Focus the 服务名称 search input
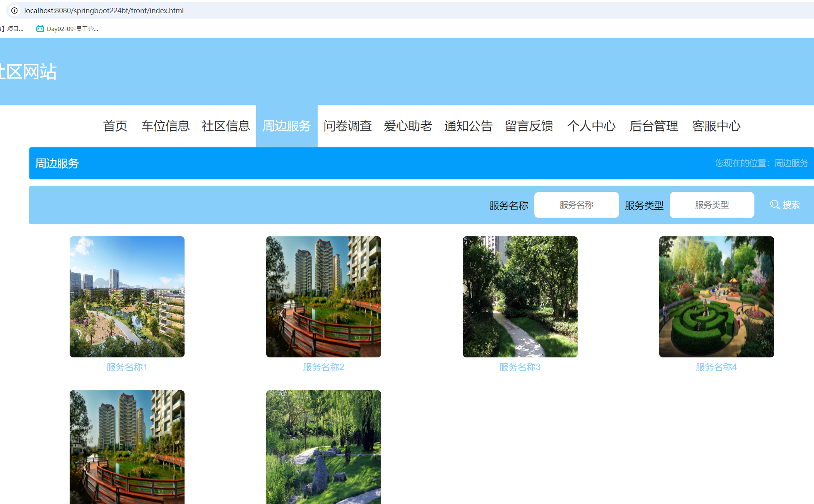 coord(576,205)
